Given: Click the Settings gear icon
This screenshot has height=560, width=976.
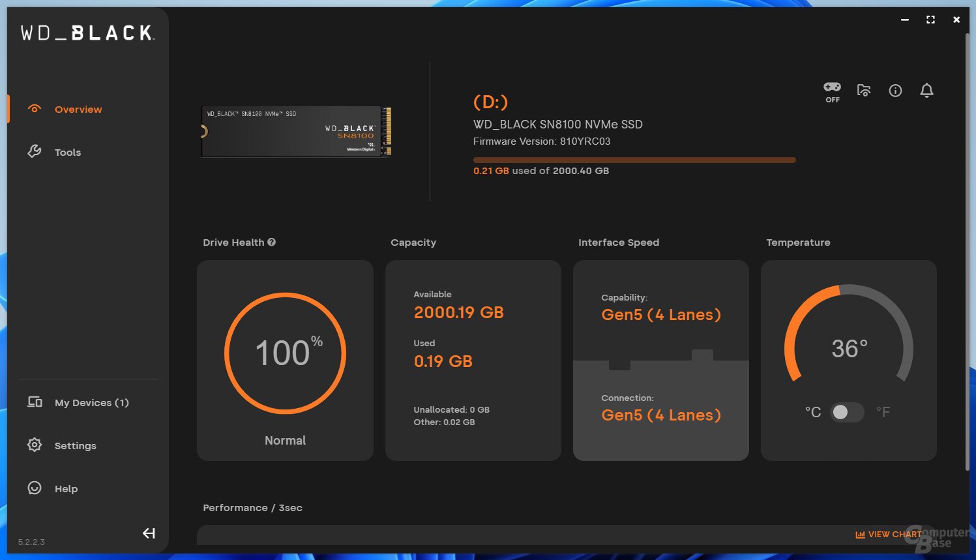Looking at the screenshot, I should pyautogui.click(x=35, y=445).
